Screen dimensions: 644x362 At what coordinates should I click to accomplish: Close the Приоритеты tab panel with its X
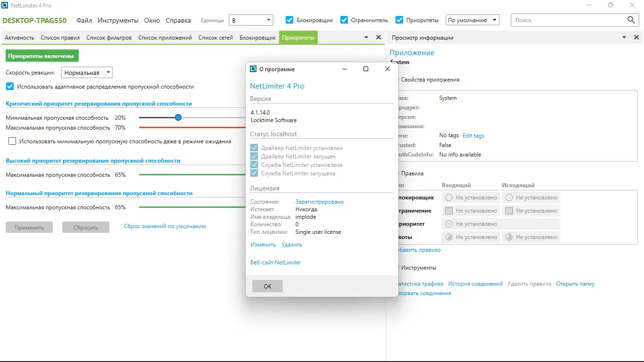(378, 37)
